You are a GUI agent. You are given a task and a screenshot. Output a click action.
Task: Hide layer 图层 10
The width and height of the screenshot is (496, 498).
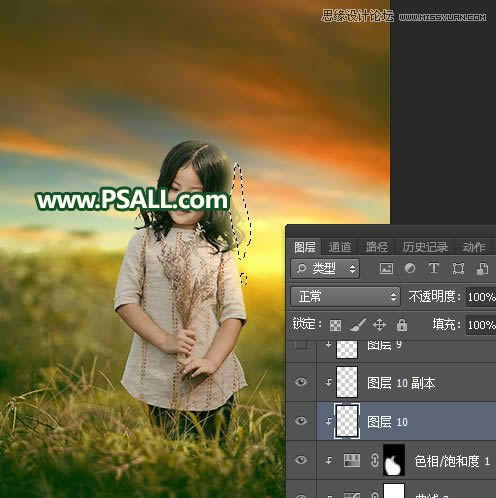(301, 421)
